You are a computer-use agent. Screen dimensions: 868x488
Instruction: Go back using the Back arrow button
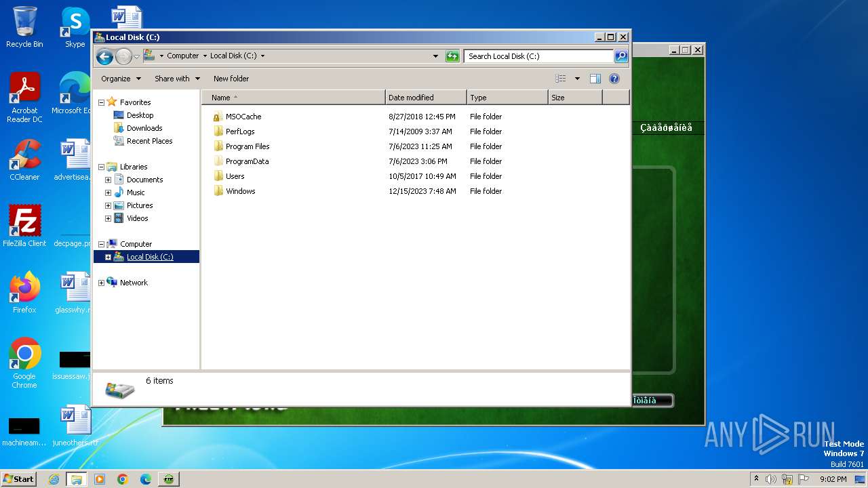pos(104,56)
